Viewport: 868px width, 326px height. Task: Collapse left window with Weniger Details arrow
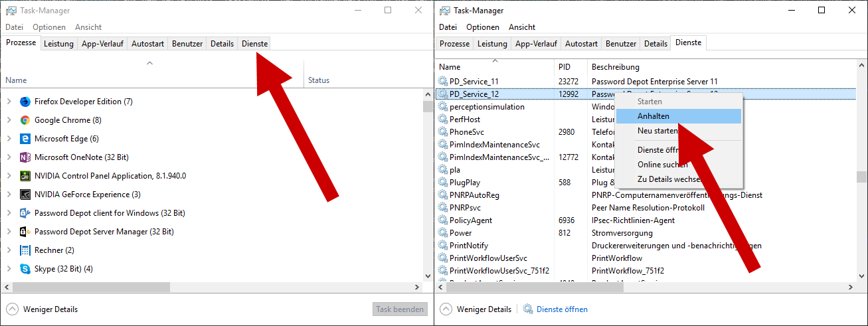[12, 309]
